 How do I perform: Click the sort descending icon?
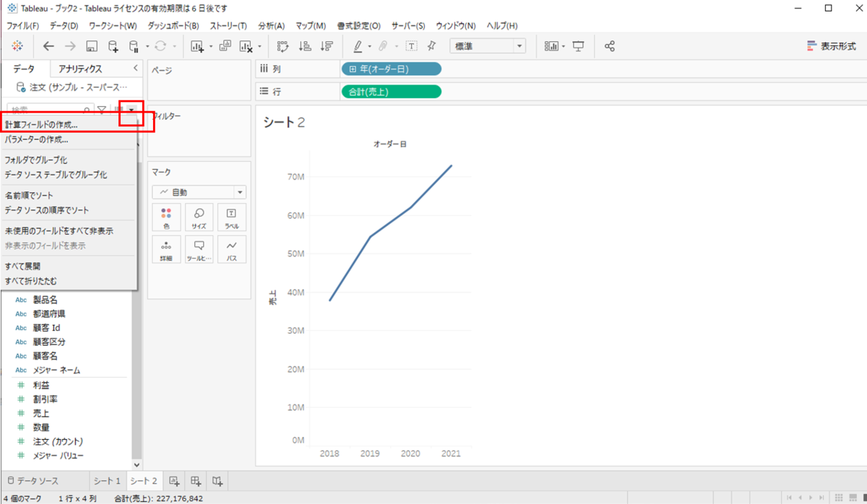(327, 46)
